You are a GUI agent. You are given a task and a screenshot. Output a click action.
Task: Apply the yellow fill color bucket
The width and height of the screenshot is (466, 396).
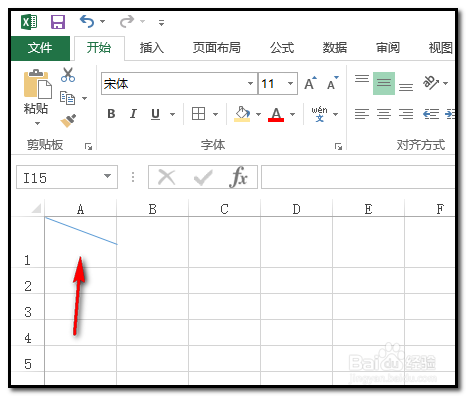pyautogui.click(x=242, y=114)
